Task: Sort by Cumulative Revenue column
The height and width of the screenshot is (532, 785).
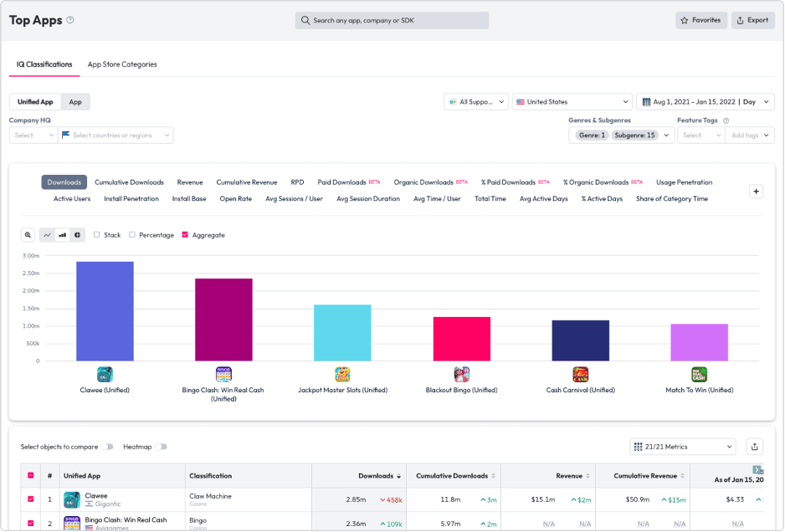Action: click(x=682, y=476)
